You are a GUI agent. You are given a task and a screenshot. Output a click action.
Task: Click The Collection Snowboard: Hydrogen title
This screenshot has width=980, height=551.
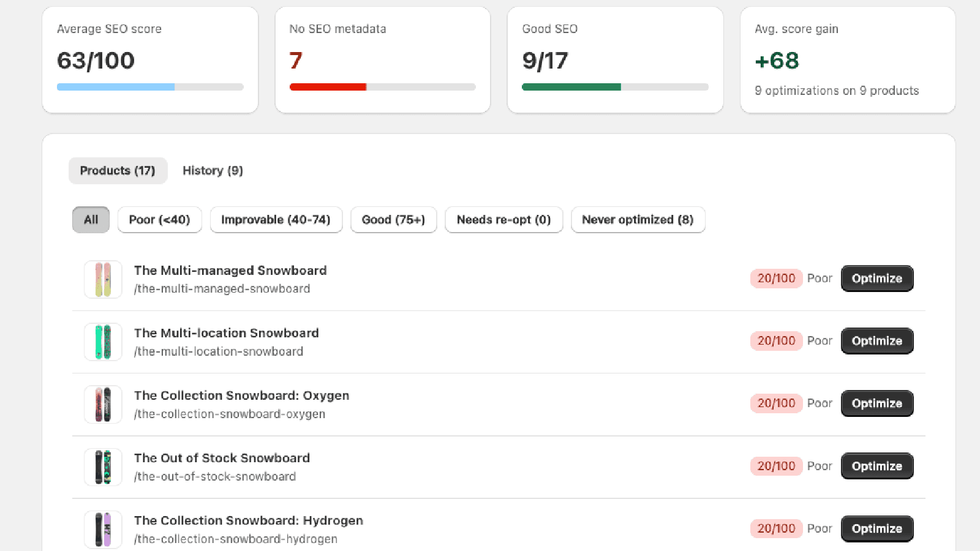coord(249,520)
